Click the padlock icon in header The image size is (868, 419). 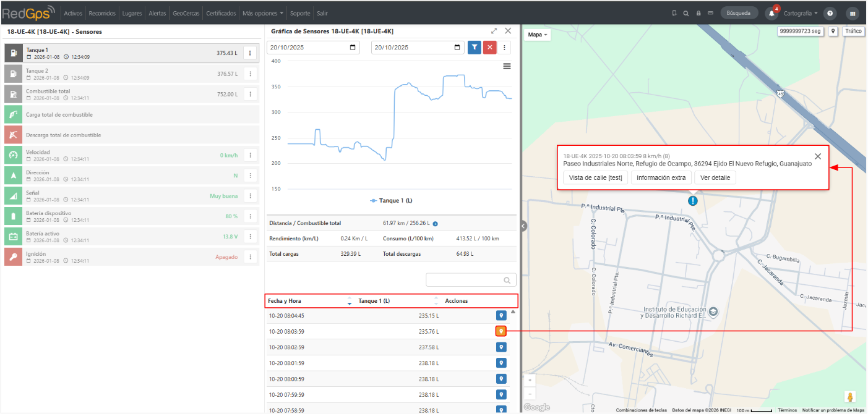(x=698, y=13)
